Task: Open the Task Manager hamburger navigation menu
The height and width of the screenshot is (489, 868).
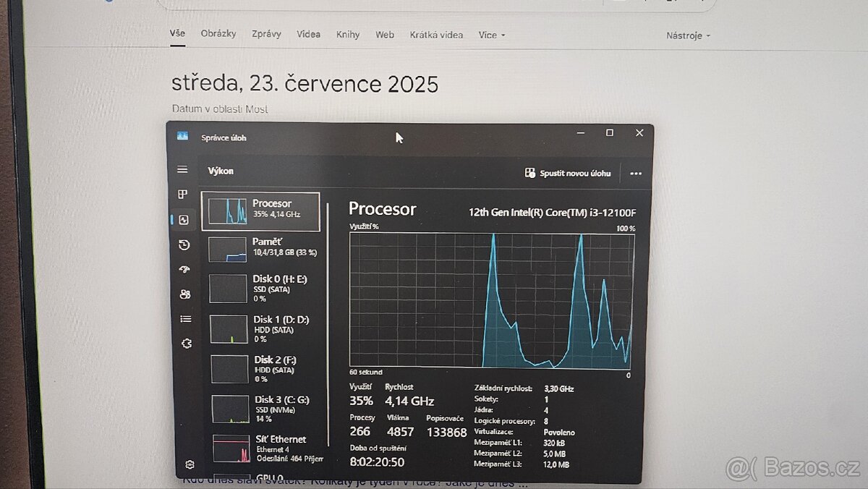Action: pyautogui.click(x=182, y=170)
